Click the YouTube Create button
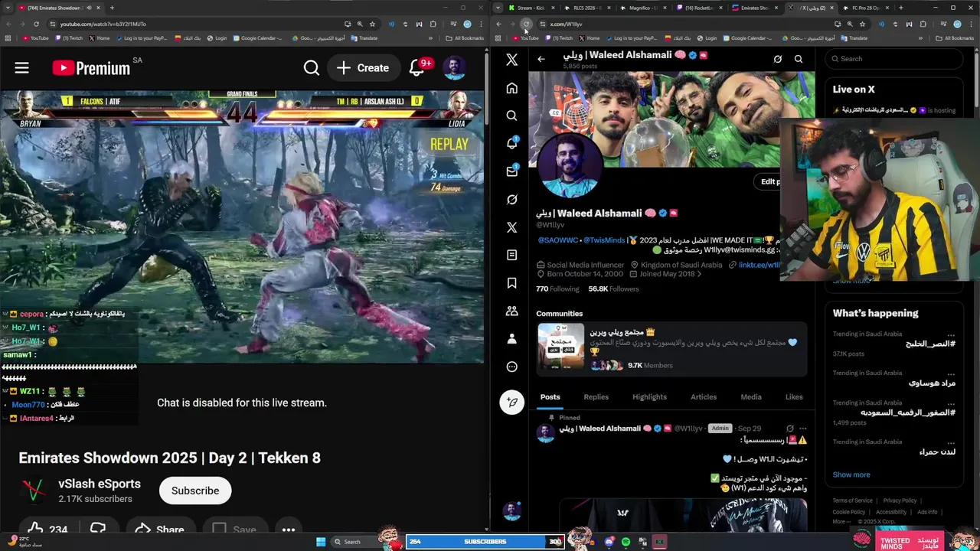The height and width of the screenshot is (551, 980). [363, 68]
